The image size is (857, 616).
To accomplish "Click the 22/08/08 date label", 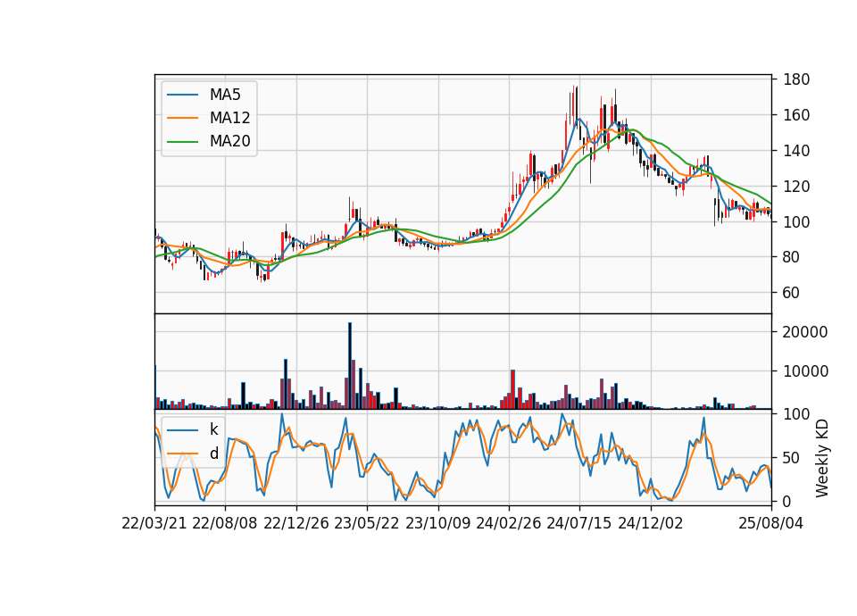I will [x=225, y=523].
